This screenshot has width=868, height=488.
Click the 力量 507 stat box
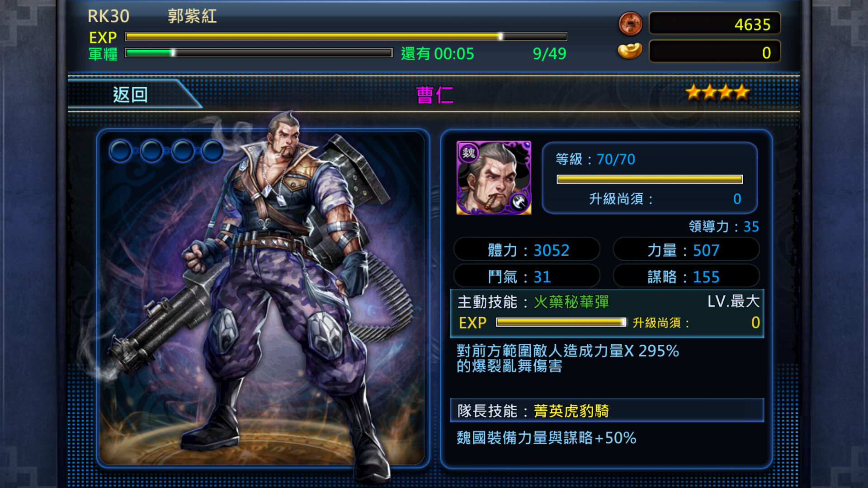click(x=686, y=250)
